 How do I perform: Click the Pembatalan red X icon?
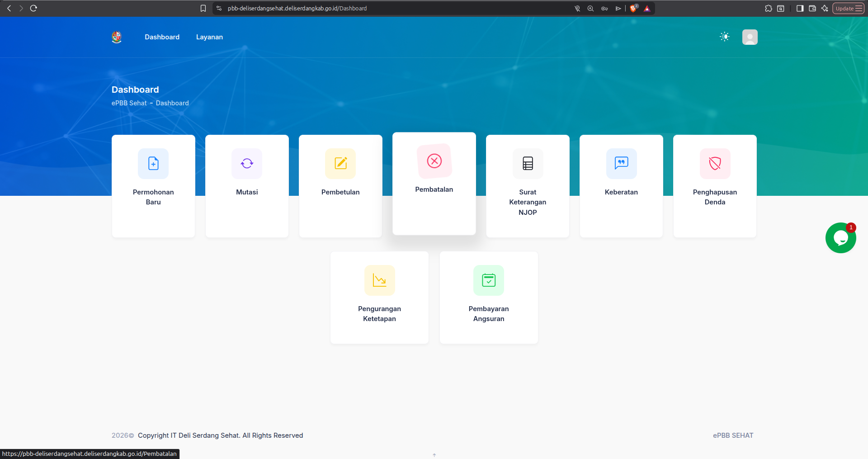click(434, 161)
